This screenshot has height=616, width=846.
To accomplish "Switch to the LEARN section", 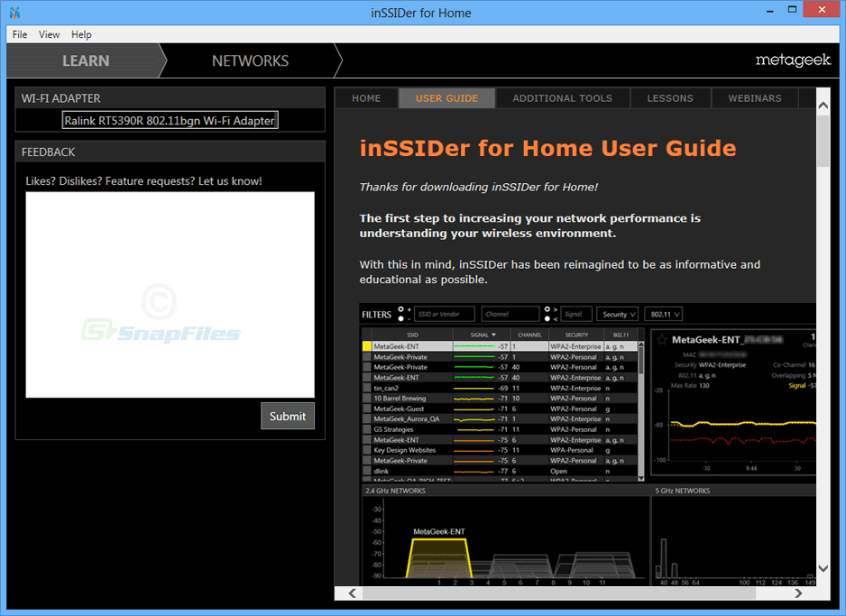I will pos(86,61).
